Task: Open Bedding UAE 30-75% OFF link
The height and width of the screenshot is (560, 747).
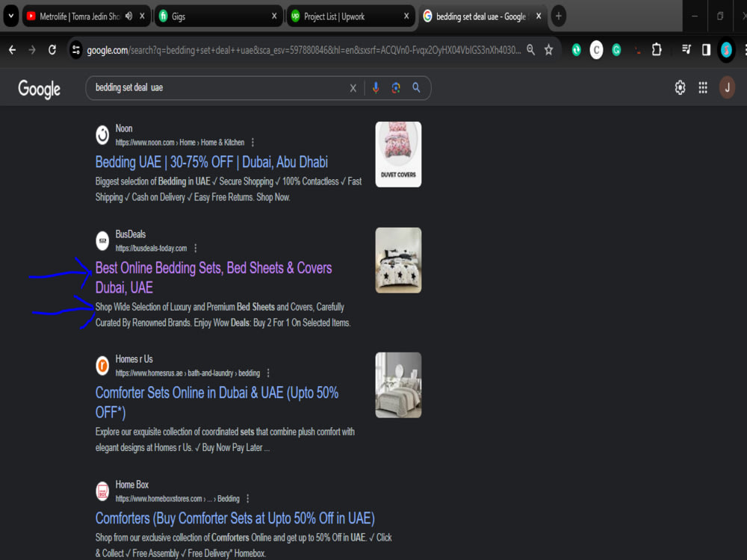Action: point(211,162)
